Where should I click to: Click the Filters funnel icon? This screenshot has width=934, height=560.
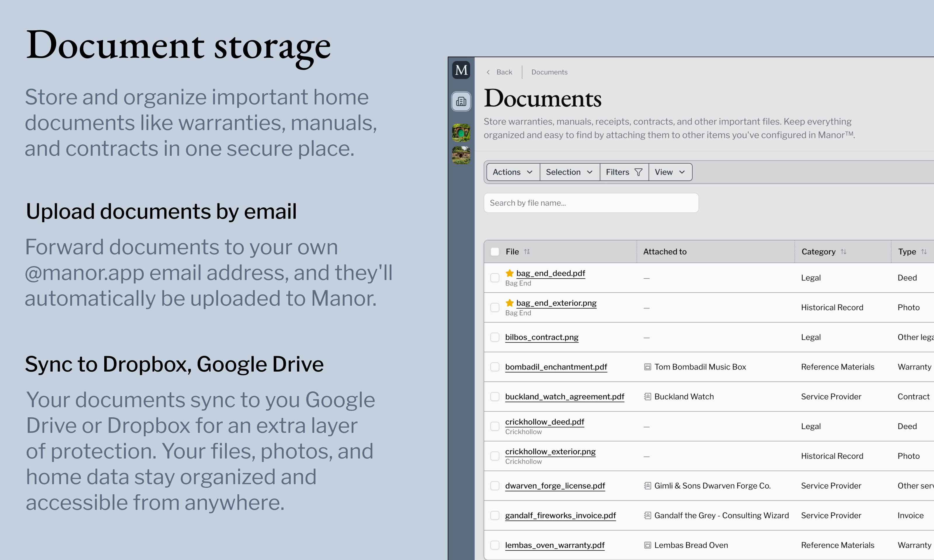[x=638, y=172]
